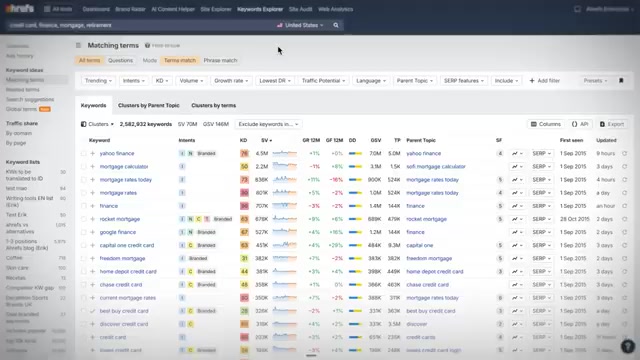Image resolution: width=640 pixels, height=360 pixels.
Task: Switch to Clusters by terms tab
Action: [x=213, y=105]
